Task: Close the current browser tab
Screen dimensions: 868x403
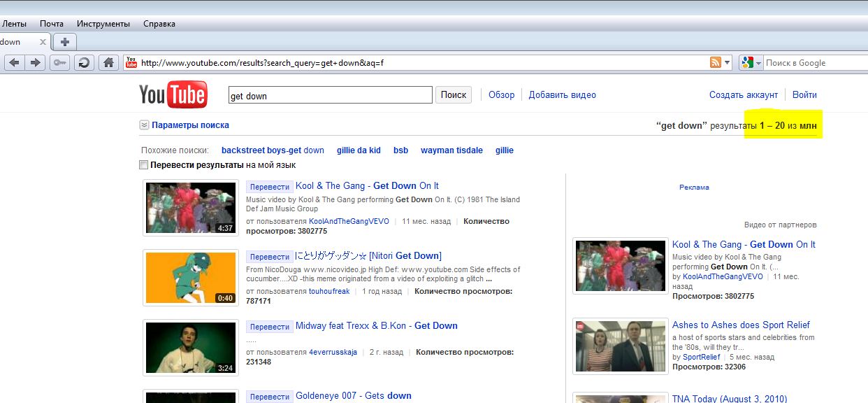Action: [43, 42]
